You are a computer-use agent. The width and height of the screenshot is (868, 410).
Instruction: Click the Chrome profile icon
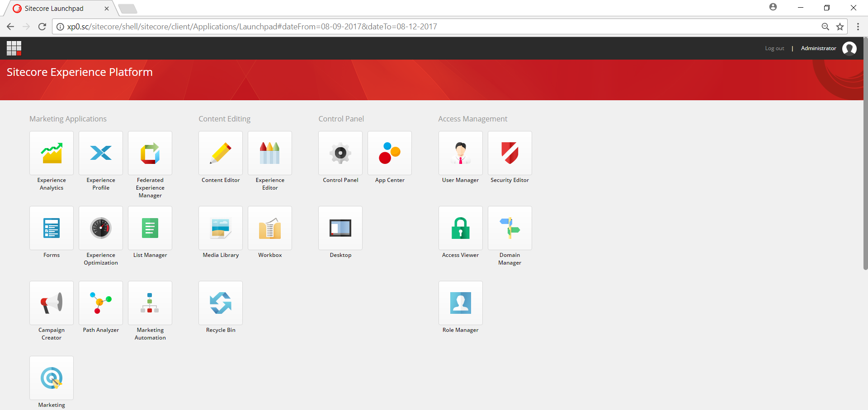(x=773, y=7)
